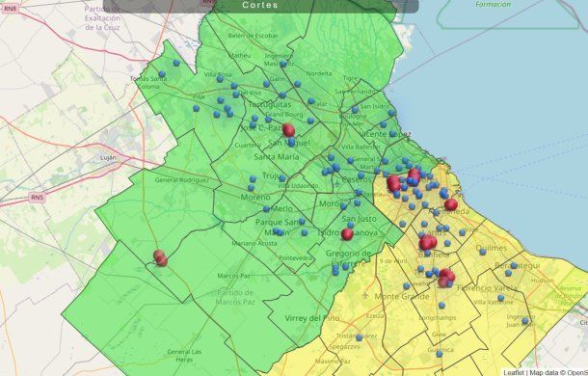Click the blue dot near Ingeniero Juan Allan
Image resolution: width=588 pixels, height=376 pixels.
pyautogui.click(x=525, y=321)
